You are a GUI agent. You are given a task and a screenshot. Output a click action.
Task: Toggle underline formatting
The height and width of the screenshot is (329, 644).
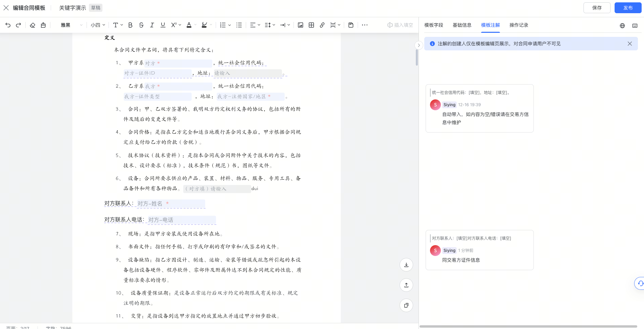click(163, 25)
